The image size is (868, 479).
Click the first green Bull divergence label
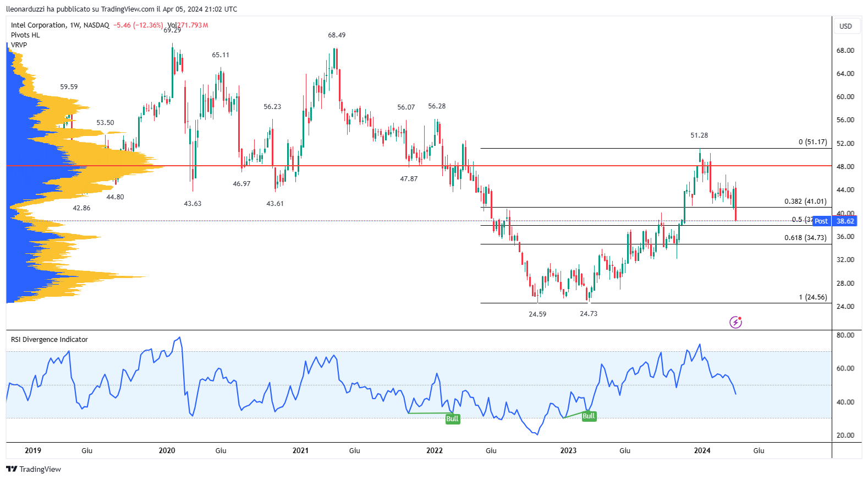coord(452,419)
